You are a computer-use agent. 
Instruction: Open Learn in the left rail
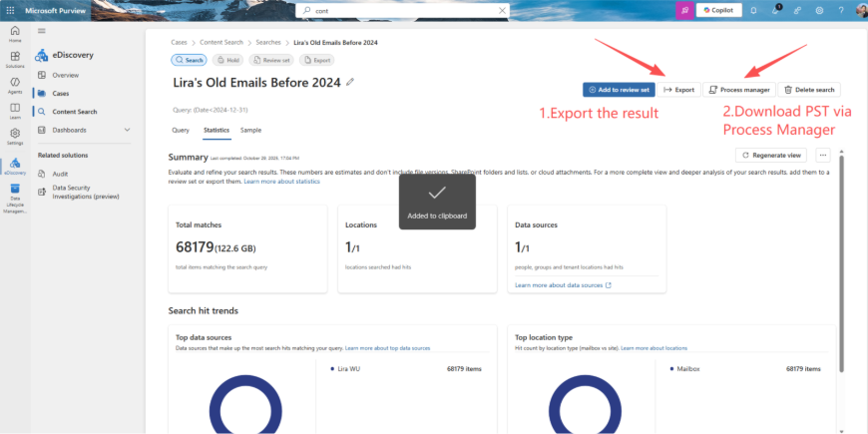coord(15,111)
